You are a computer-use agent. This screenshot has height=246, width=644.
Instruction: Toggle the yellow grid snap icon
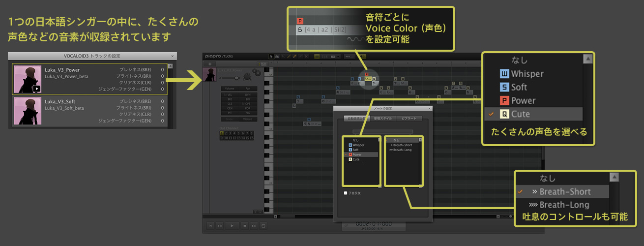coord(317,57)
